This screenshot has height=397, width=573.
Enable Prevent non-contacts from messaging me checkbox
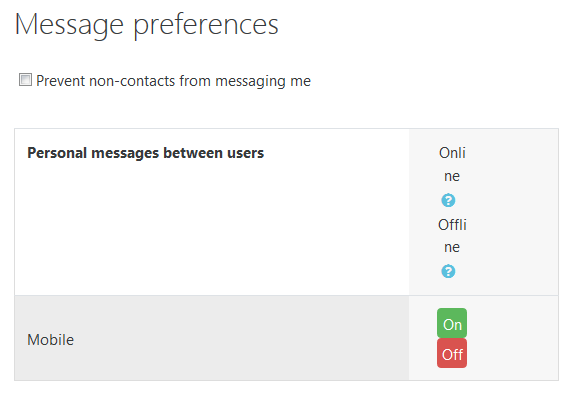(25, 80)
